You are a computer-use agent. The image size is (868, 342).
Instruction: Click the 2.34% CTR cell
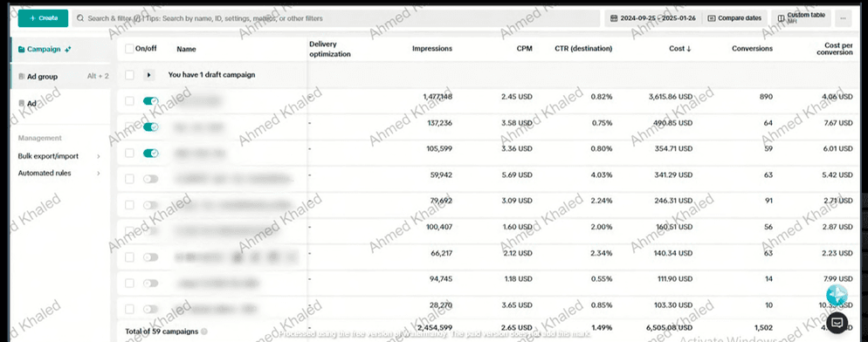[x=602, y=253]
